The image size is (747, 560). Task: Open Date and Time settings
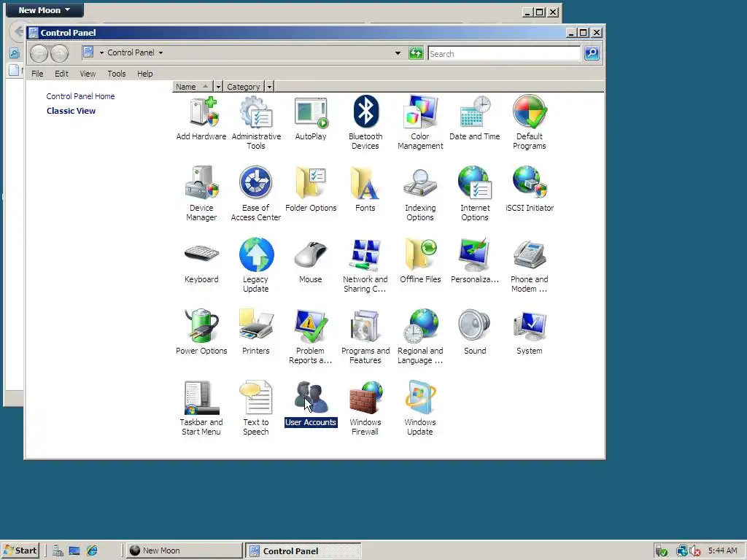pos(474,118)
